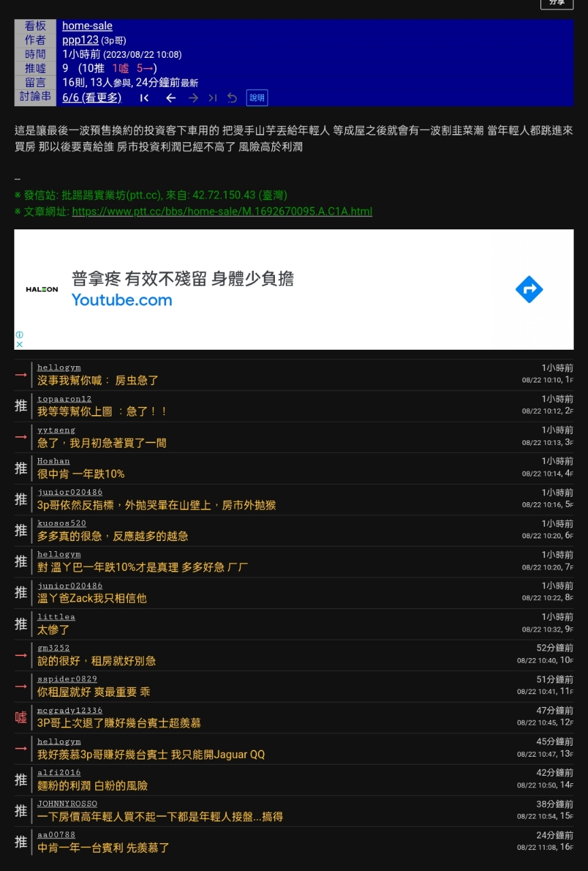This screenshot has height=871, width=588.
Task: Click the HALEON logo in ad
Action: pos(42,289)
